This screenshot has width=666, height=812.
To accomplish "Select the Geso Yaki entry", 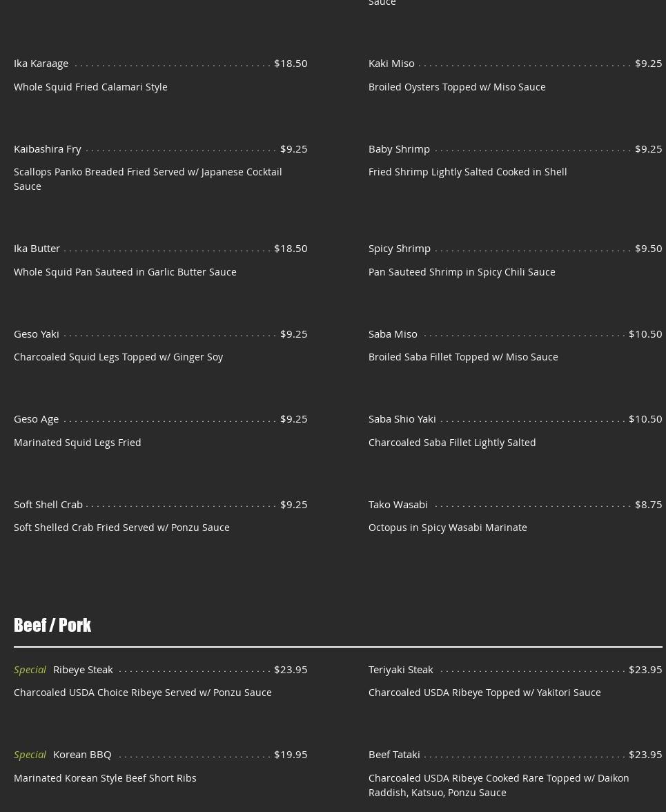I will click(36, 334).
